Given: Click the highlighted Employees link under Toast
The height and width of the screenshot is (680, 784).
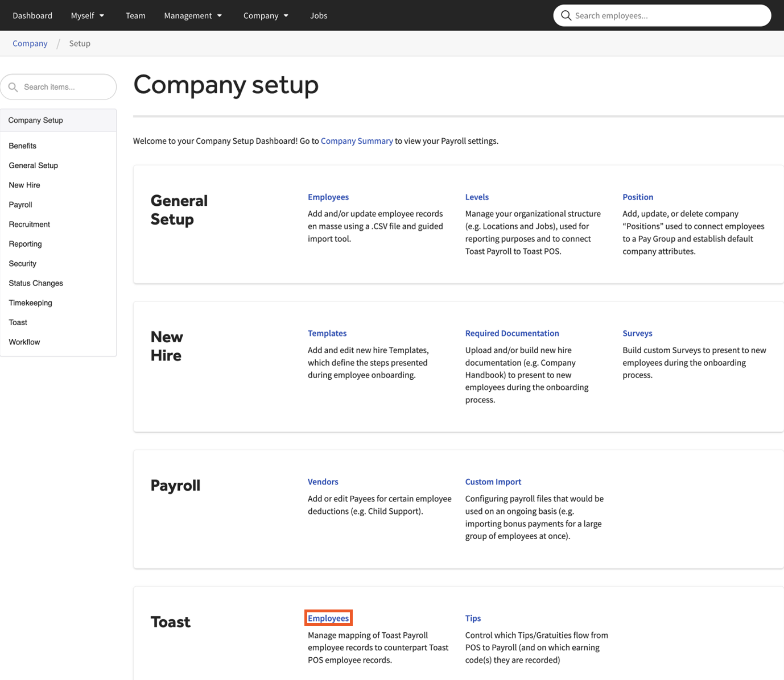Looking at the screenshot, I should click(x=328, y=618).
